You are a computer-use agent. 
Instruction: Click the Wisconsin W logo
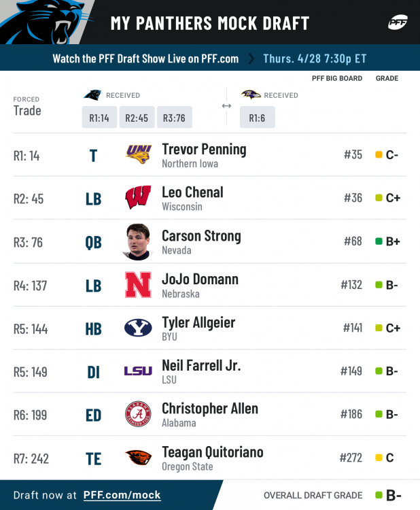(138, 198)
